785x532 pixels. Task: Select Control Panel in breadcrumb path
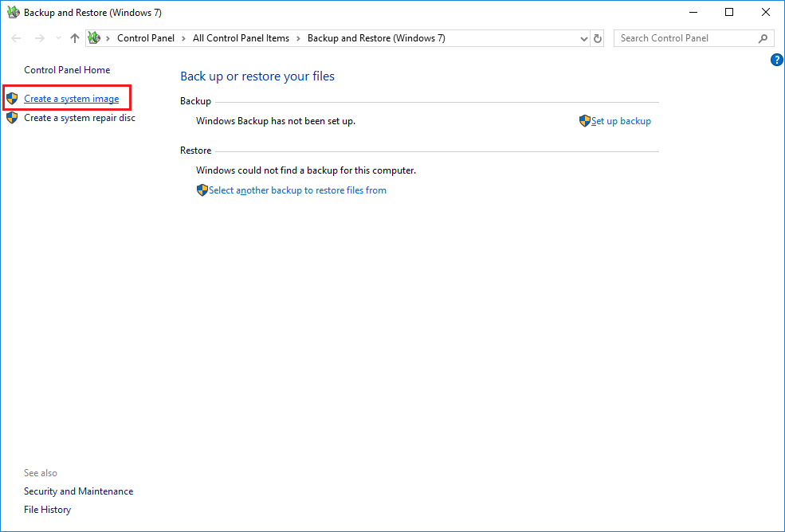pos(146,38)
